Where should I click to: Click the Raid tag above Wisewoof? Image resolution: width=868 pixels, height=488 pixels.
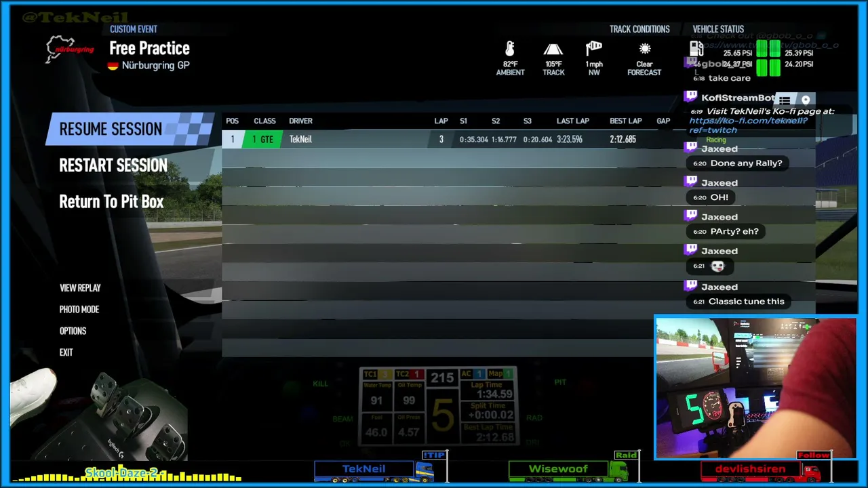click(x=626, y=455)
